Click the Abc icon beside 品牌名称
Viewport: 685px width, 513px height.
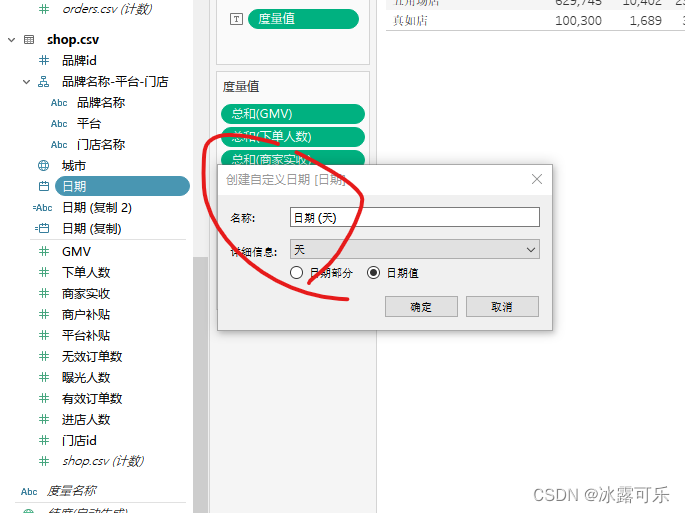(x=59, y=103)
